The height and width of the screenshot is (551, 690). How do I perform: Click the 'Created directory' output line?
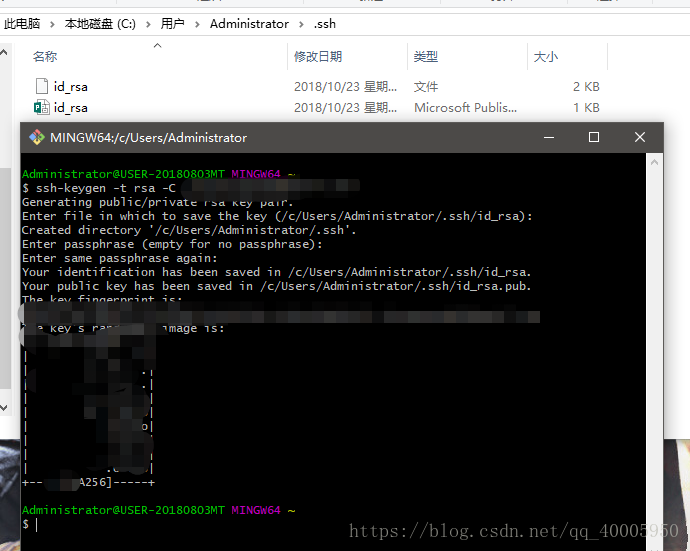click(189, 230)
